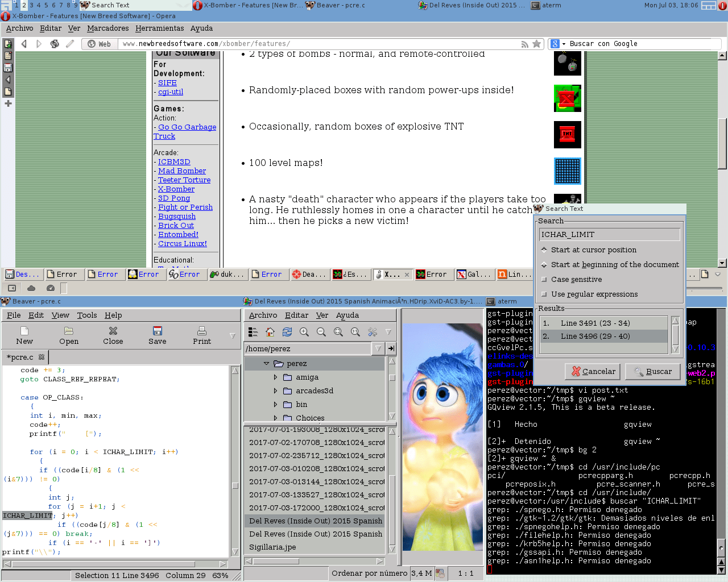728x582 pixels.
Task: Open the SIFE link under For Development
Action: [x=167, y=83]
